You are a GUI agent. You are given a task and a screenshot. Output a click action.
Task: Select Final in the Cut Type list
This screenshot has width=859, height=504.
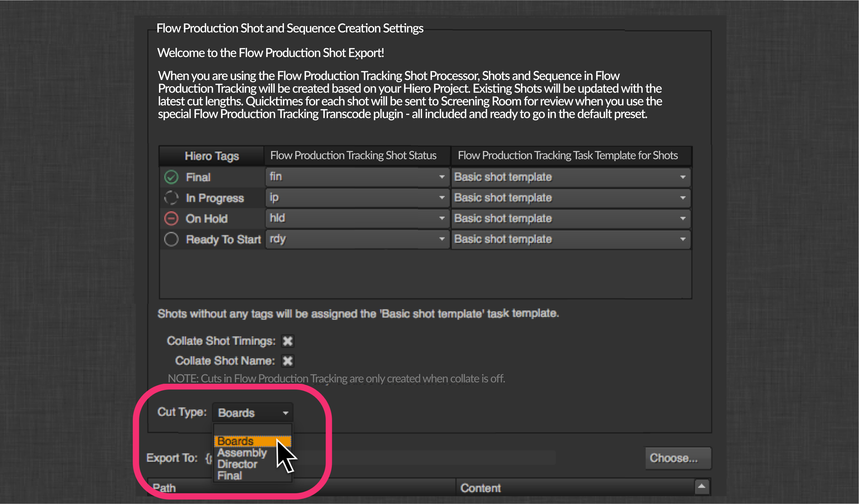253,476
